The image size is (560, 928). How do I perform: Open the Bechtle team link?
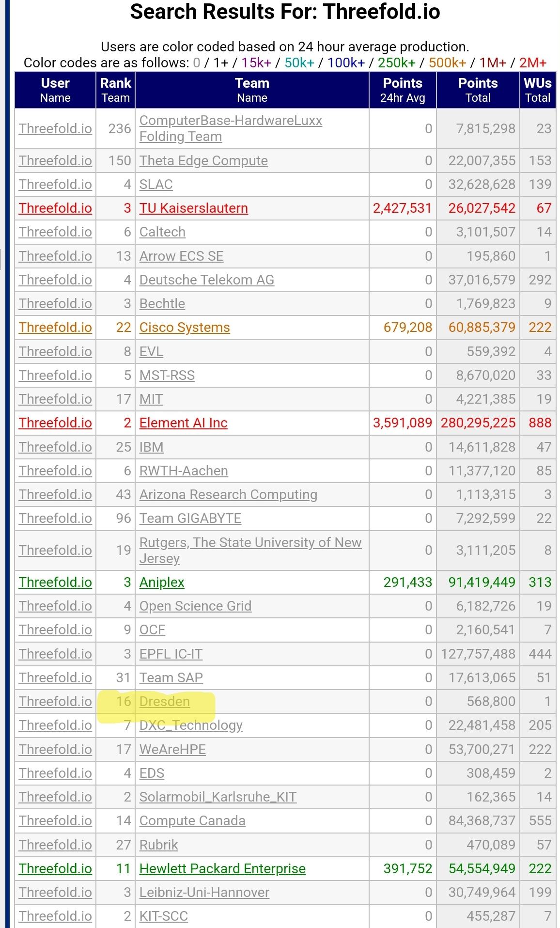pyautogui.click(x=162, y=303)
